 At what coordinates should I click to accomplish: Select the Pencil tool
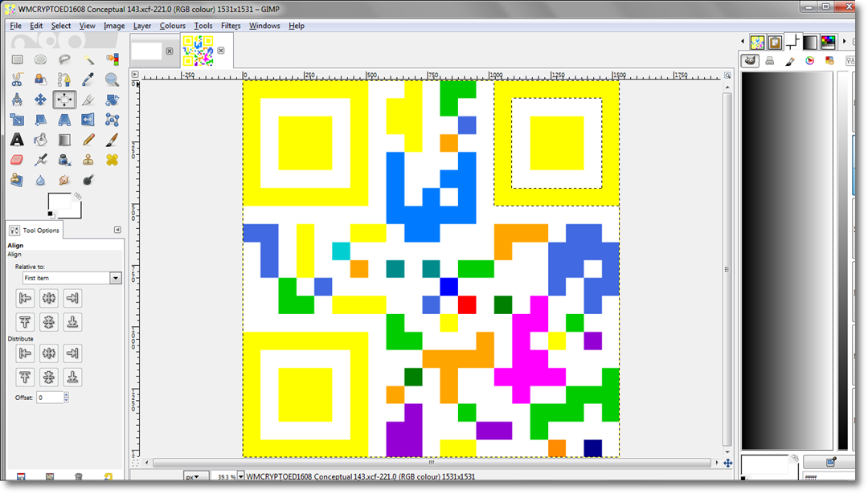click(x=88, y=140)
